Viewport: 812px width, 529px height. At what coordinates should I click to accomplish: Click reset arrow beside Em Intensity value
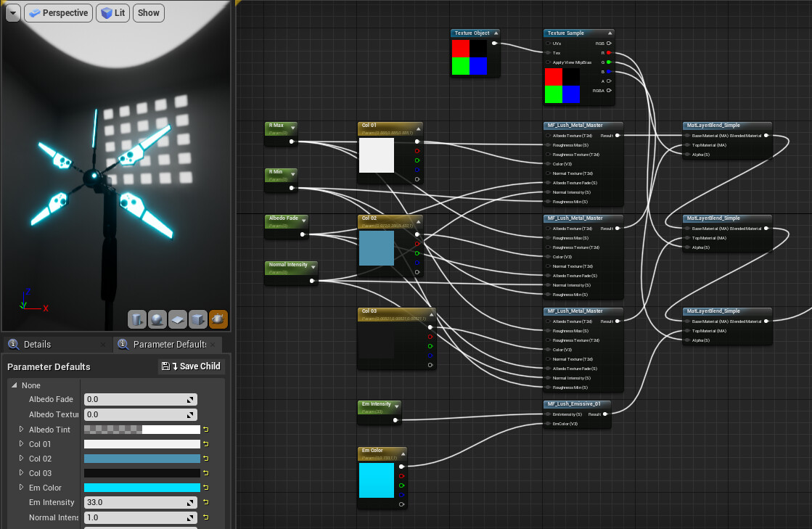pyautogui.click(x=206, y=502)
